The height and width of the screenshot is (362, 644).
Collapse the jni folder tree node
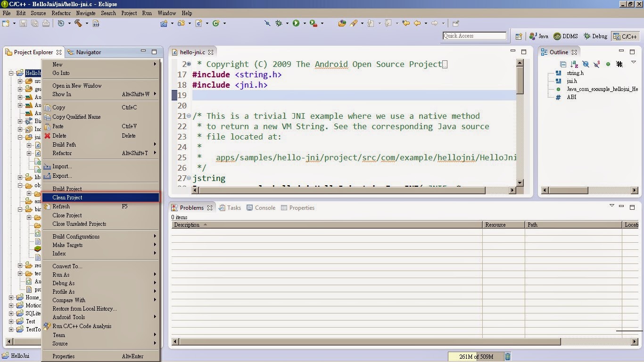(x=20, y=138)
